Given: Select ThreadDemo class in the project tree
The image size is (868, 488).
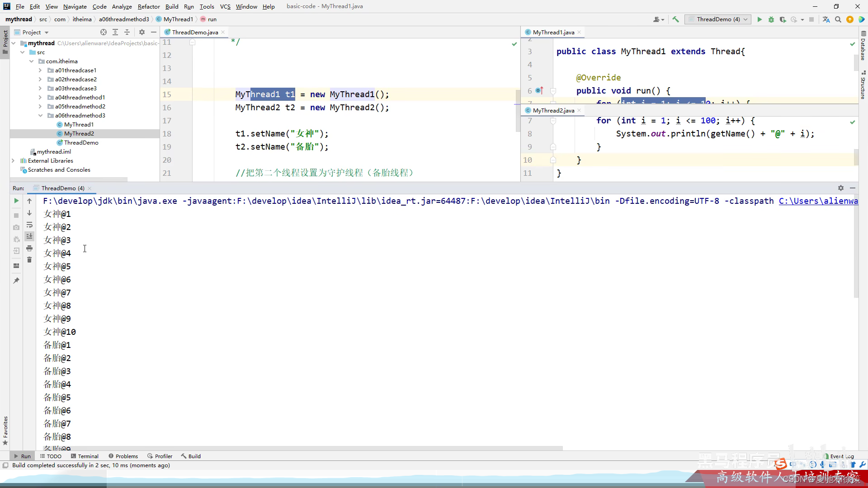Looking at the screenshot, I should point(81,143).
